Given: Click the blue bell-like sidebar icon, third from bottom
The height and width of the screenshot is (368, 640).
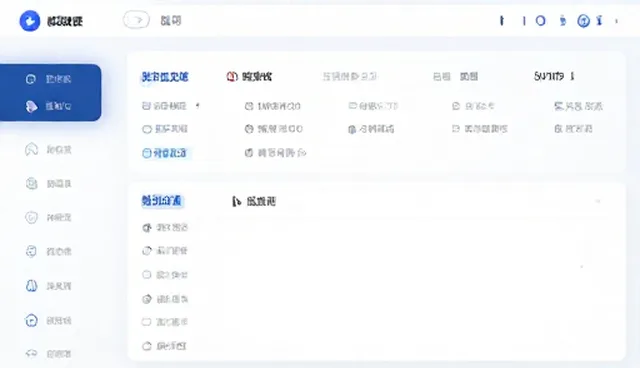Looking at the screenshot, I should (x=31, y=286).
